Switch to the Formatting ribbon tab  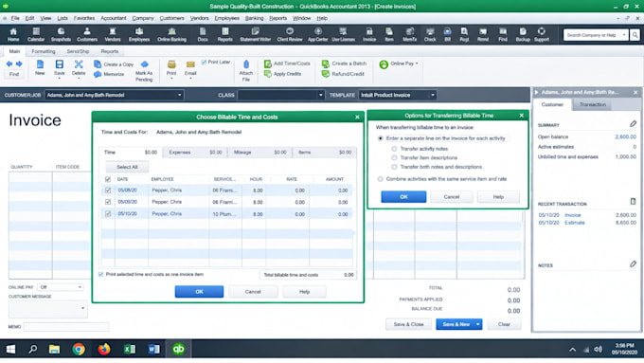point(44,51)
